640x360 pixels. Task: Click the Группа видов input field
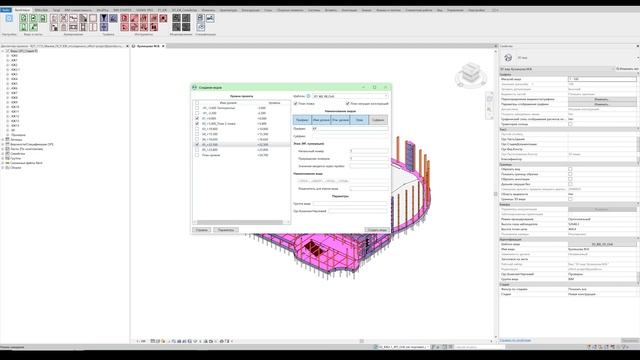tap(350, 204)
